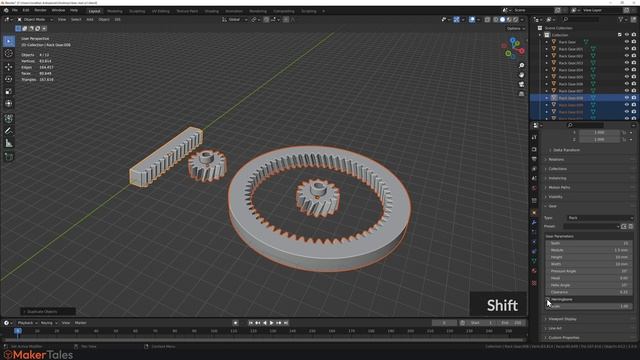Open the Object properties tab icon
Image resolution: width=640 pixels, height=360 pixels.
tap(534, 213)
